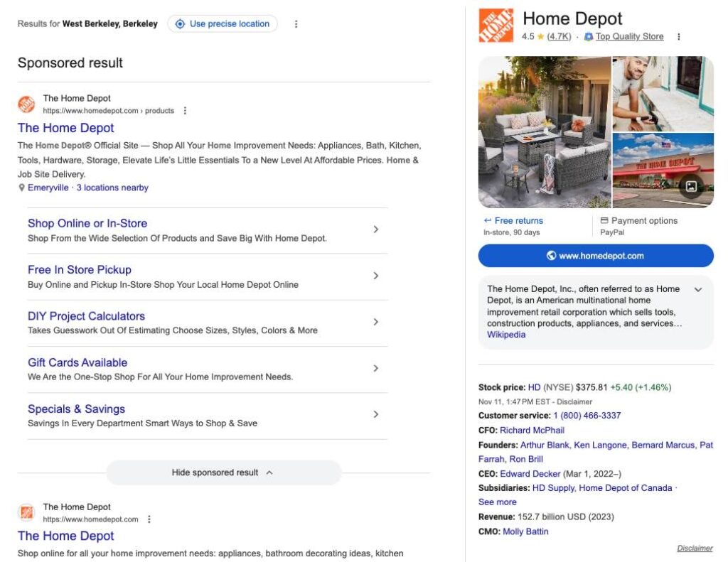Viewport: 728px width, 562px height.
Task: Select the Home Depot logo in the knowledge panel
Action: tap(497, 23)
